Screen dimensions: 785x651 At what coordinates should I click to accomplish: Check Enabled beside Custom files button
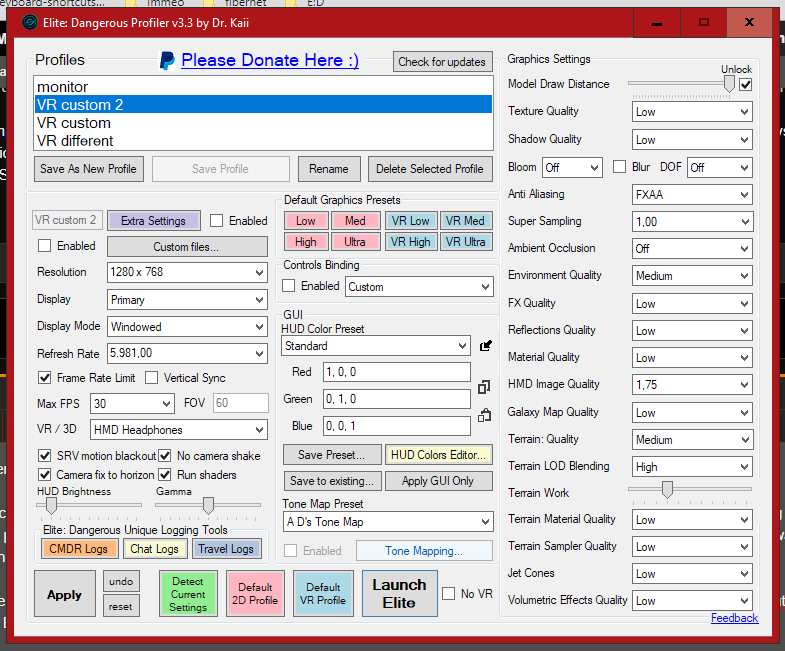(45, 246)
